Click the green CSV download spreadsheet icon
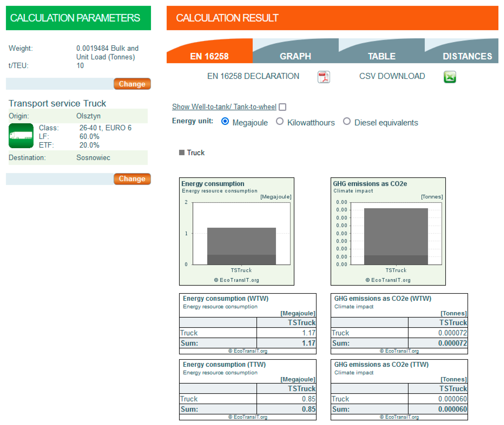Screen dimensions: 504x425 [x=450, y=77]
